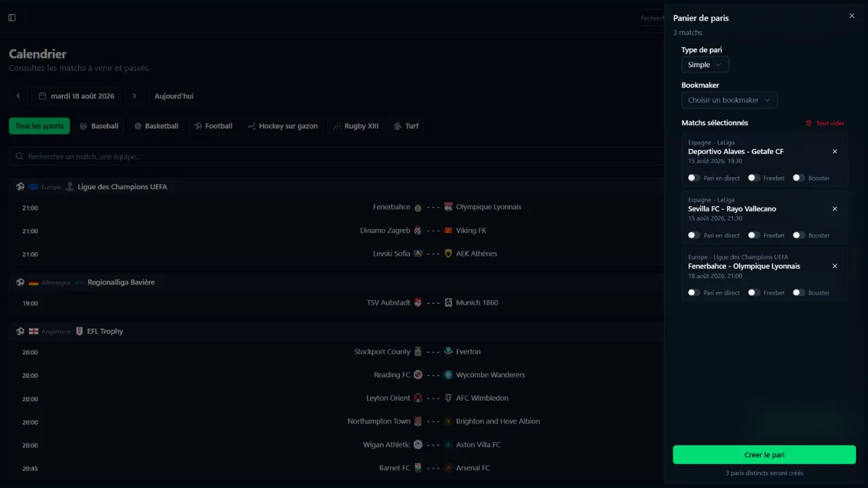Remove Sevilla FC - Rayo Vallecano match

tap(835, 209)
